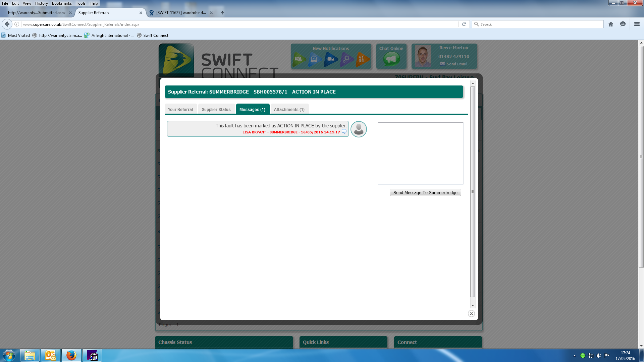The image size is (644, 362).
Task: Open the Chat Online megaphone icon
Action: pos(391,59)
